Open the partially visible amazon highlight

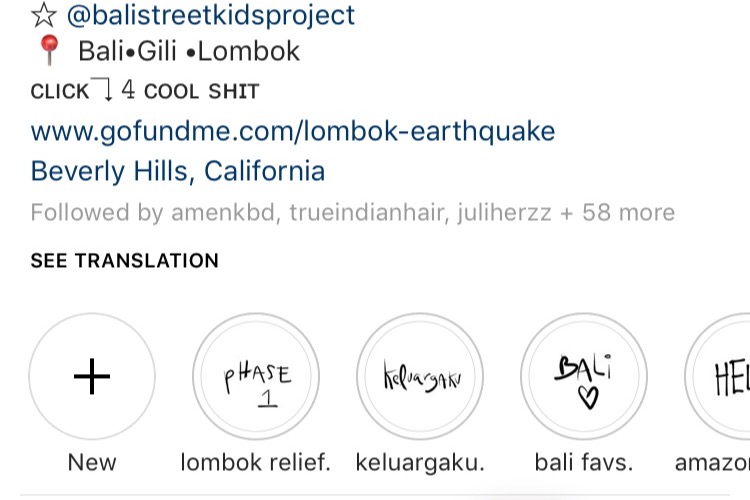coord(717,377)
